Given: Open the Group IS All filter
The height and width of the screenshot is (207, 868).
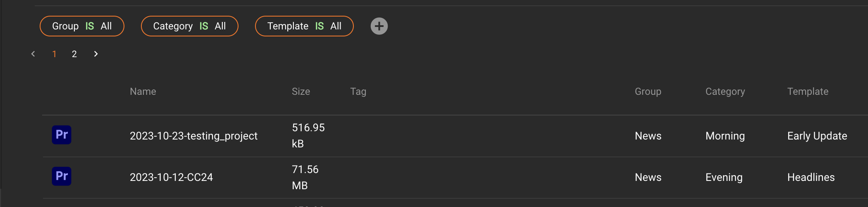Looking at the screenshot, I should [x=82, y=26].
